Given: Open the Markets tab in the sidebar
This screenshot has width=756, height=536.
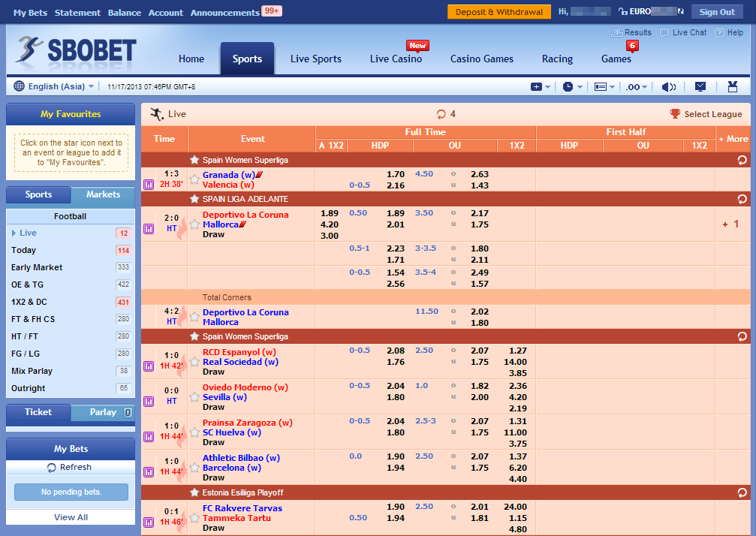Looking at the screenshot, I should pyautogui.click(x=103, y=194).
